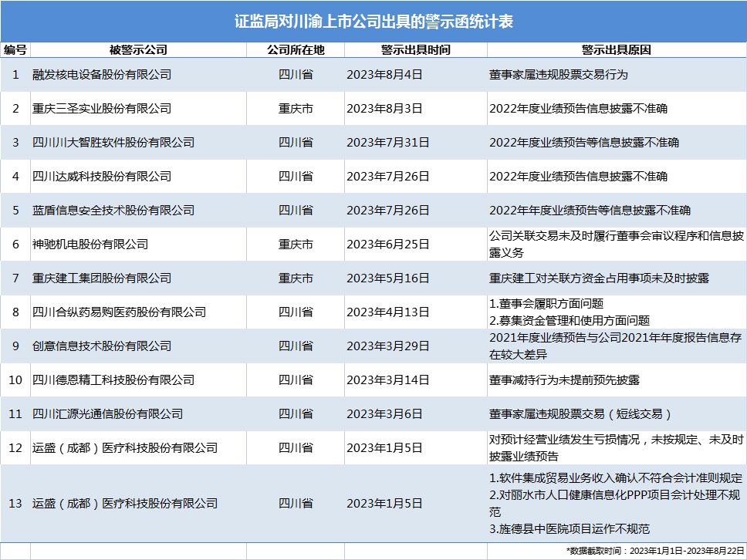This screenshot has height=560, width=747.
Task: Click the footnote 数据截取时间 2023年1月1日-2023年8月22日
Action: (x=655, y=551)
